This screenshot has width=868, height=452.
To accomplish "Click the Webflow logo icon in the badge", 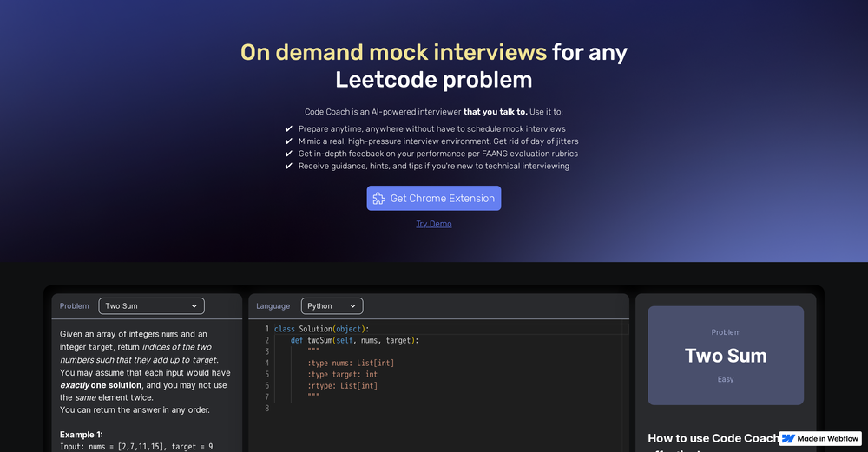I will tap(788, 439).
